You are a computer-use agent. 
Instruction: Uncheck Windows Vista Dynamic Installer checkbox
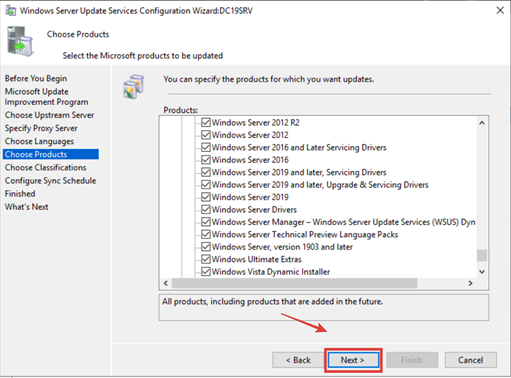[x=206, y=272]
